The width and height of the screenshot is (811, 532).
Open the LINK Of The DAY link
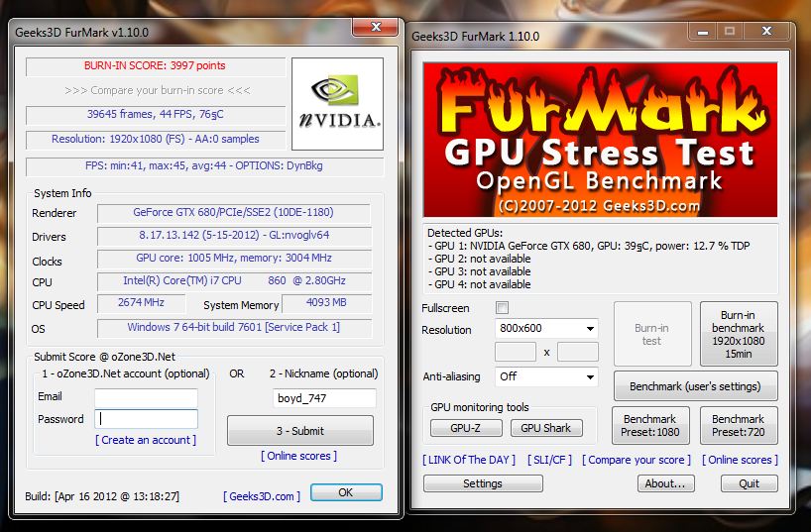[469, 460]
